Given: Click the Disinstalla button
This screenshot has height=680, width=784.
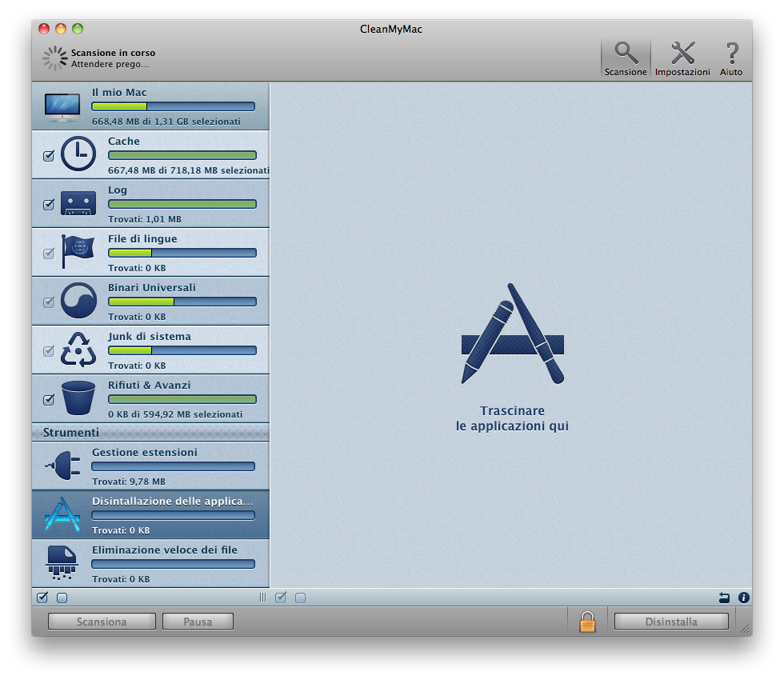Looking at the screenshot, I should coord(671,622).
